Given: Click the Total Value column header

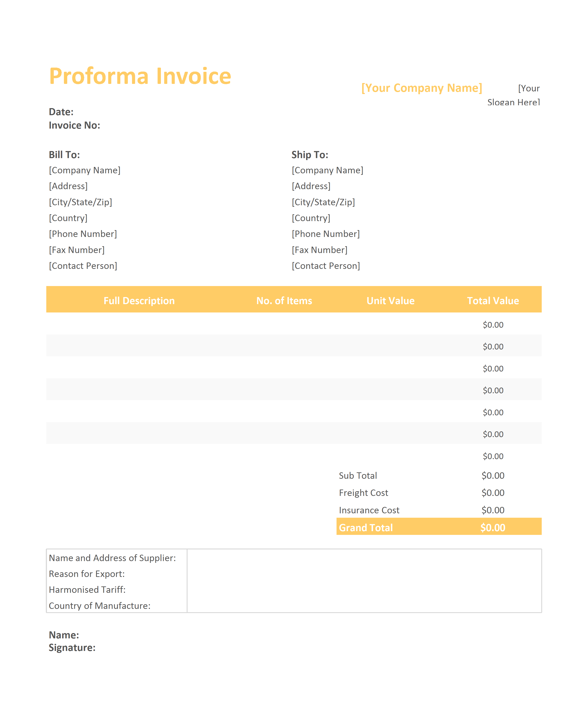Looking at the screenshot, I should tap(493, 301).
